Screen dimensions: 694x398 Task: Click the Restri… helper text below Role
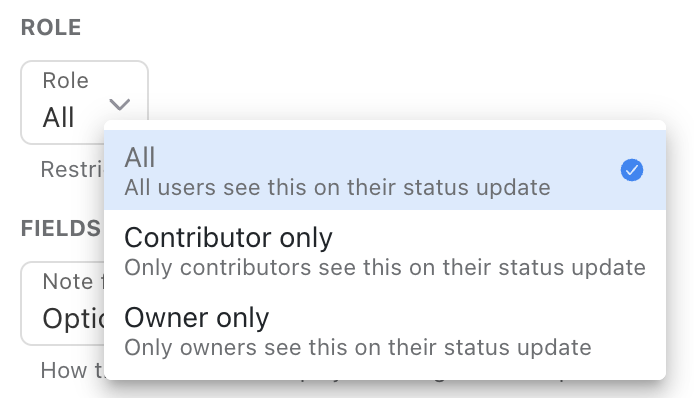pos(72,170)
